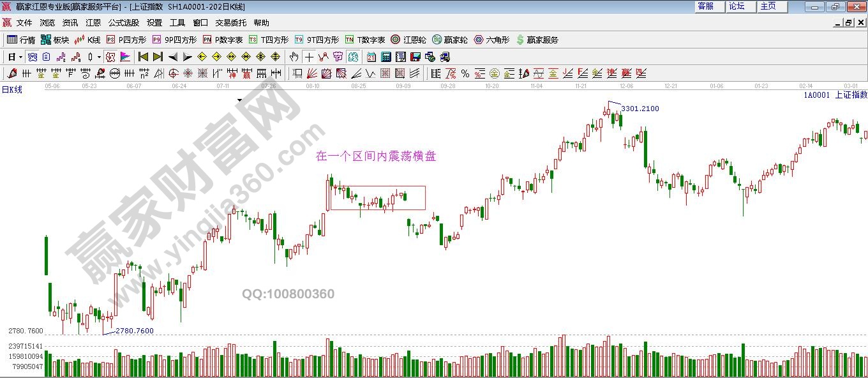Open the 交易委托 menu
The width and height of the screenshot is (868, 378).
point(230,22)
